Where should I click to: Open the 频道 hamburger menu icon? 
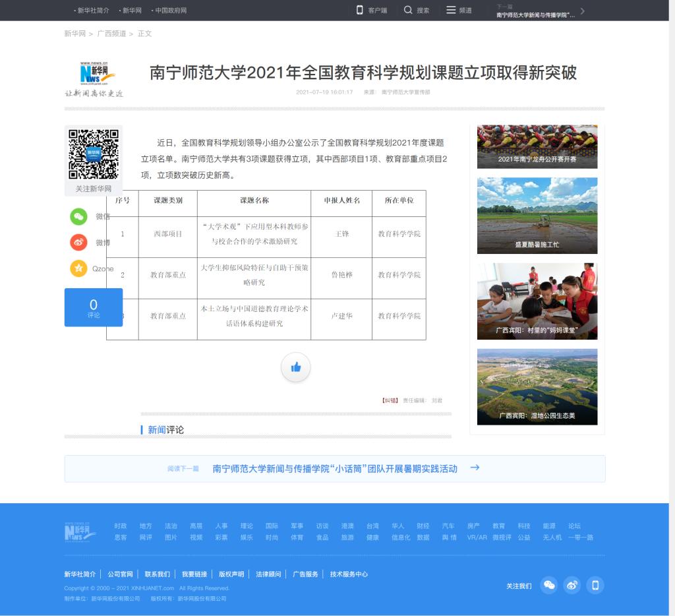(451, 10)
